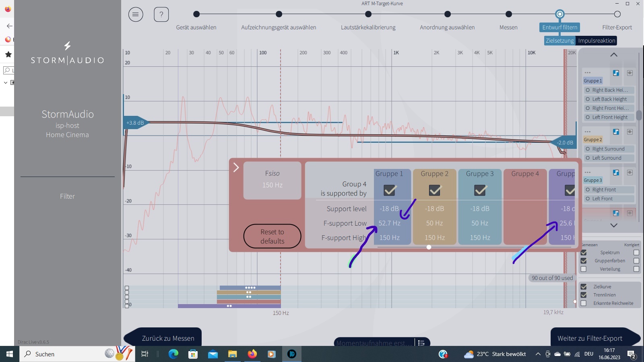Switch to Firefox on the taskbar
This screenshot has height=362, width=644.
[x=252, y=354]
